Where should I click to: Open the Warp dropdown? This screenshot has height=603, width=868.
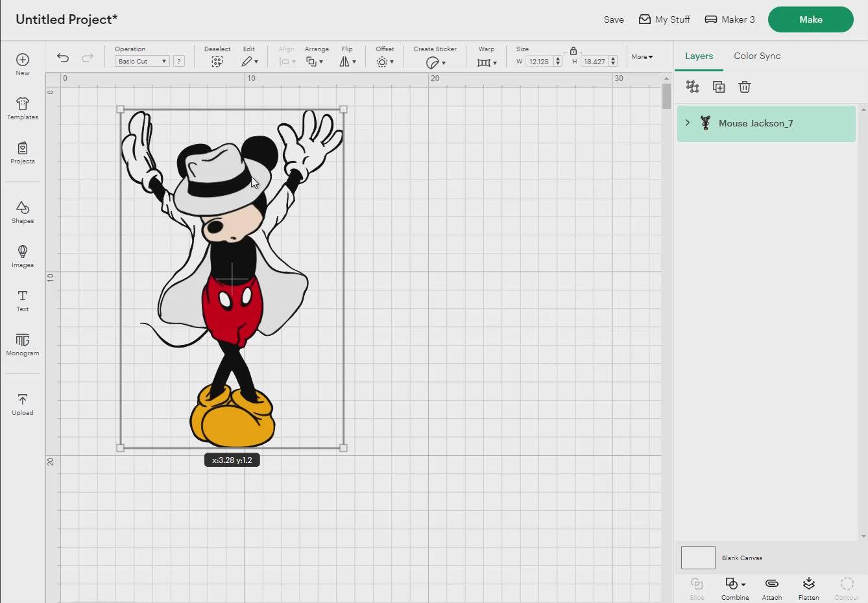pyautogui.click(x=487, y=62)
